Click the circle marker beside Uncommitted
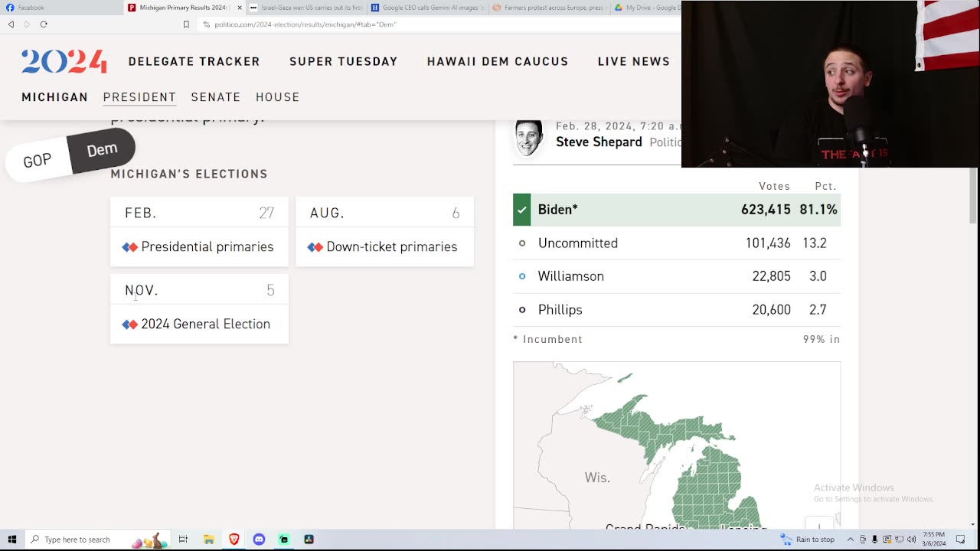 pyautogui.click(x=522, y=243)
